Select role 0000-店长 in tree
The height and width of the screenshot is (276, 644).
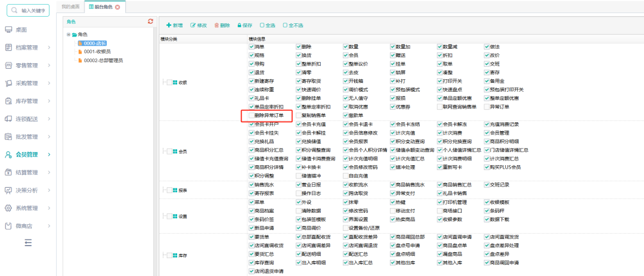94,43
